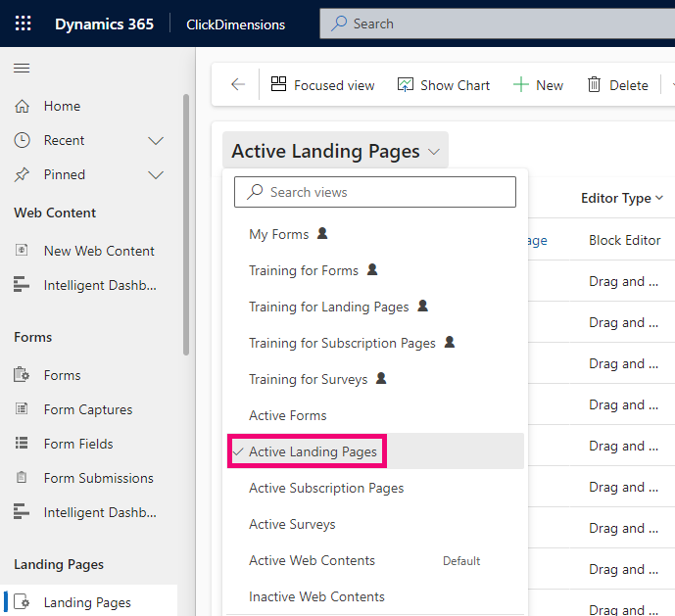The height and width of the screenshot is (616, 675).
Task: Click the Focused view icon
Action: (278, 84)
